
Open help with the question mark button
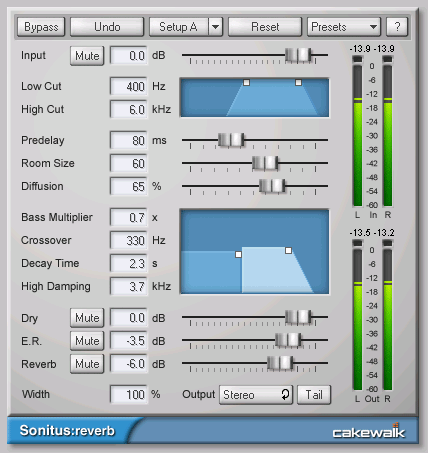(x=397, y=27)
